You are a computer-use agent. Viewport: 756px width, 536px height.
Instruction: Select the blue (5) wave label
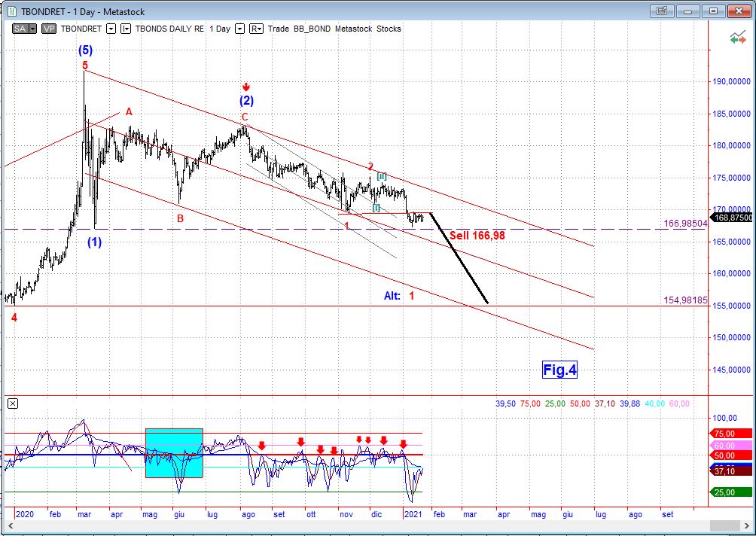tap(85, 50)
